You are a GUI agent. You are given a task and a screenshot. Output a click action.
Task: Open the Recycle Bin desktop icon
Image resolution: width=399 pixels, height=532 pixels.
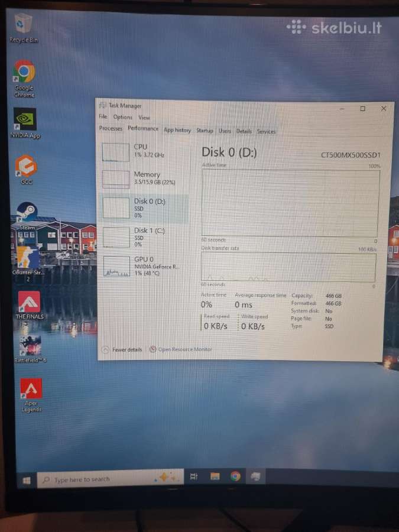point(24,28)
